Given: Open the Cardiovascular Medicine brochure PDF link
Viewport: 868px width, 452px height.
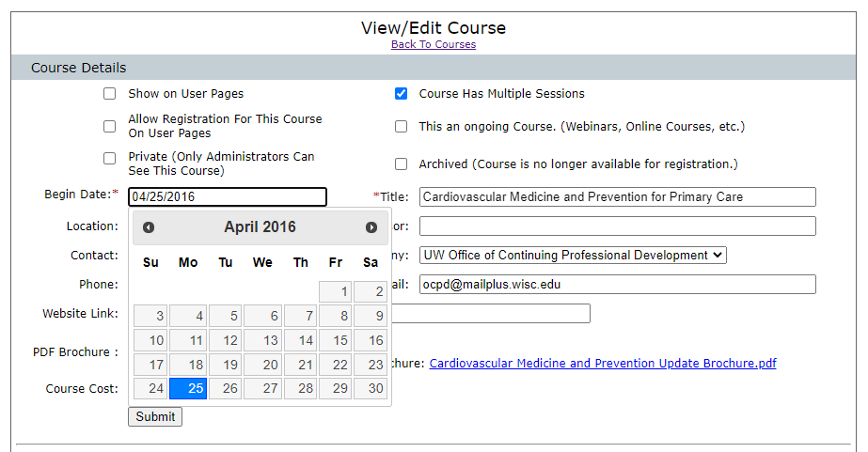Looking at the screenshot, I should (x=603, y=364).
